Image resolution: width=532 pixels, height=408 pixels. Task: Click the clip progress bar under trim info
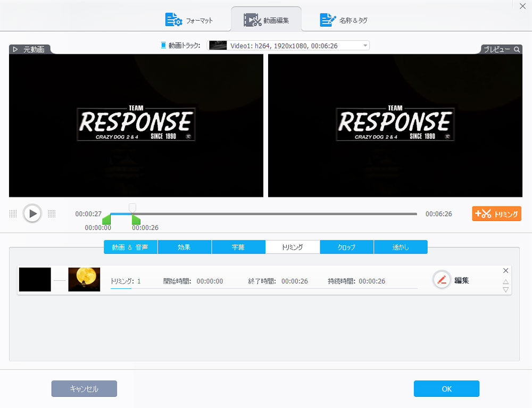(264, 288)
